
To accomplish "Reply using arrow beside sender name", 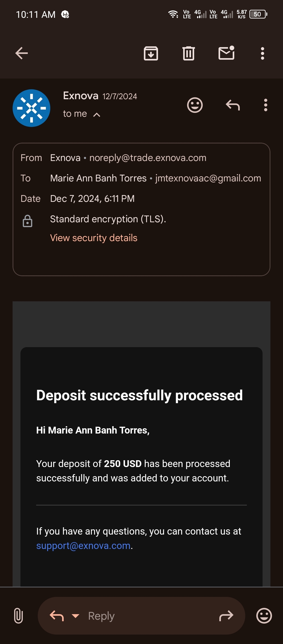I will (x=233, y=105).
